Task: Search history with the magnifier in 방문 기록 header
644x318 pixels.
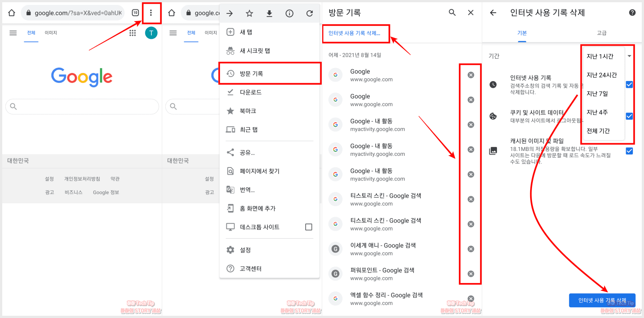Action: pos(452,13)
